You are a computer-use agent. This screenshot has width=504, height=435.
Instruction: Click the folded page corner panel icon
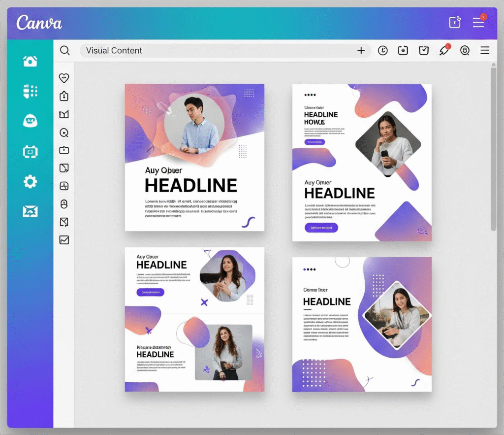tap(64, 168)
